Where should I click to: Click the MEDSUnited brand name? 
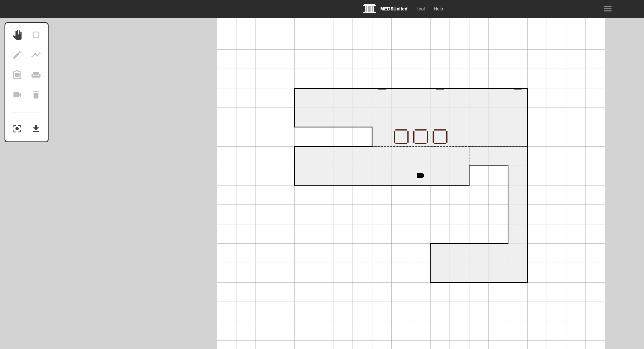394,9
